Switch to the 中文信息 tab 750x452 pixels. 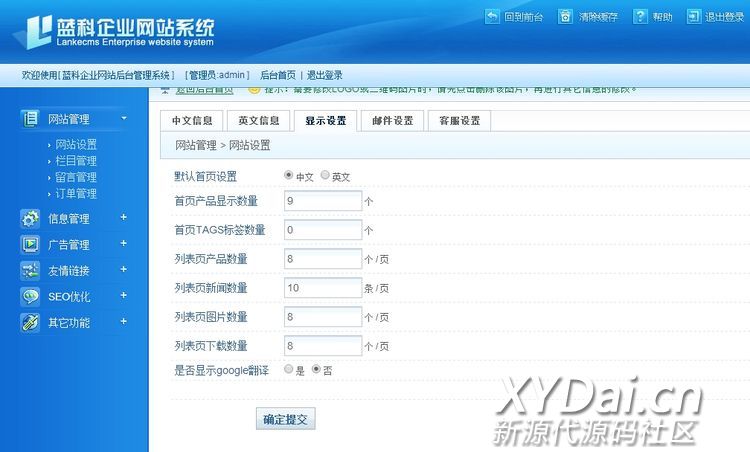point(192,121)
